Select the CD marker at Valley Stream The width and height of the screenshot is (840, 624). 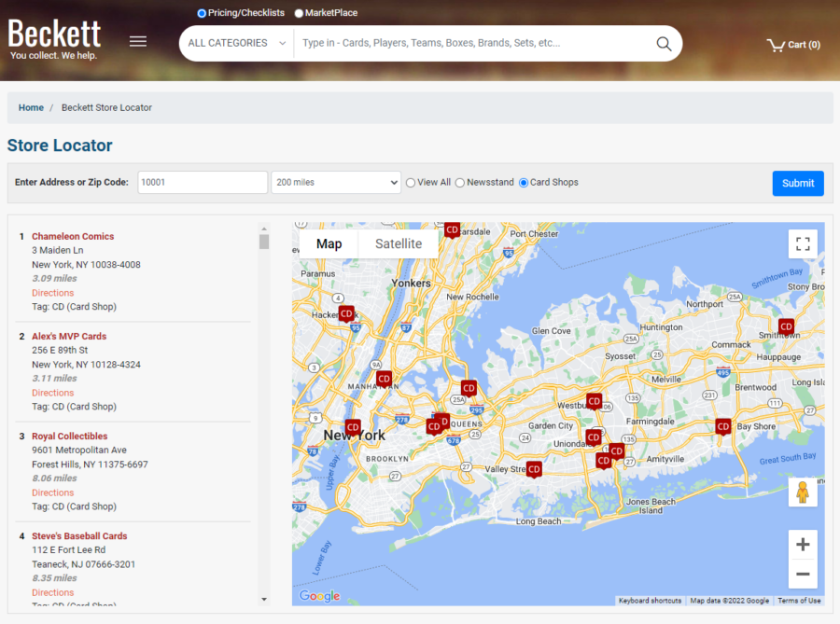tap(534, 469)
